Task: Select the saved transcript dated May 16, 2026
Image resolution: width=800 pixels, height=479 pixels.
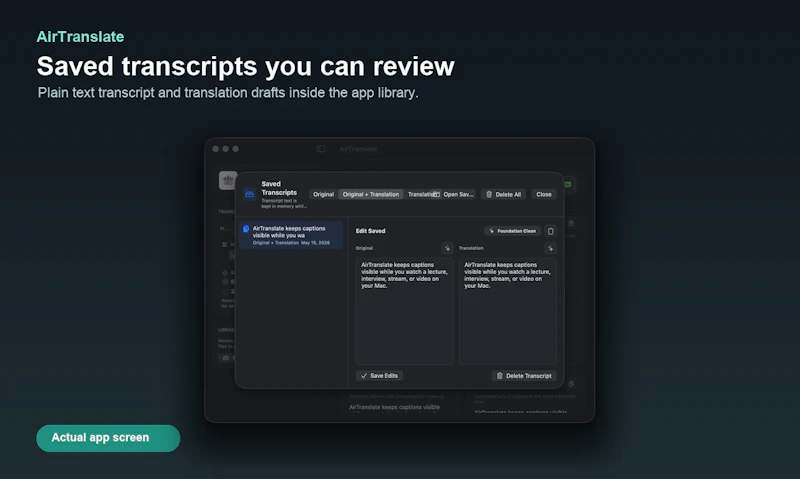Action: pos(291,235)
